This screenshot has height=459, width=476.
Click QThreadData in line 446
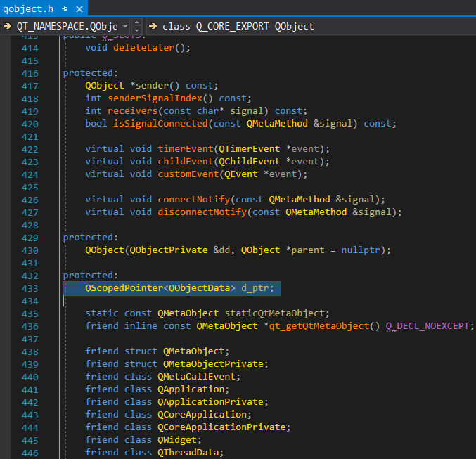click(x=188, y=453)
